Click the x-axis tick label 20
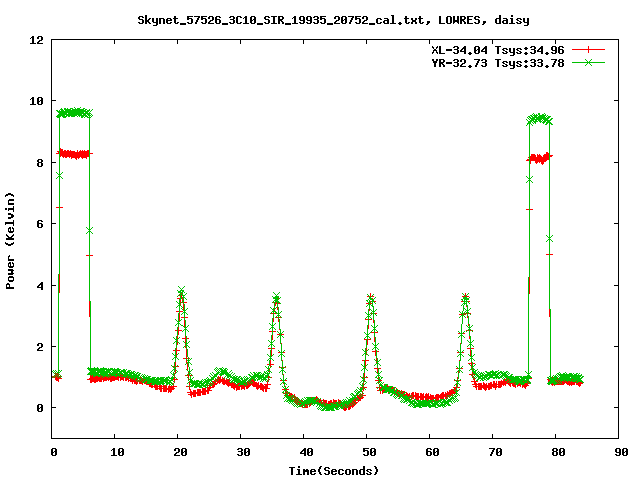 pyautogui.click(x=180, y=452)
